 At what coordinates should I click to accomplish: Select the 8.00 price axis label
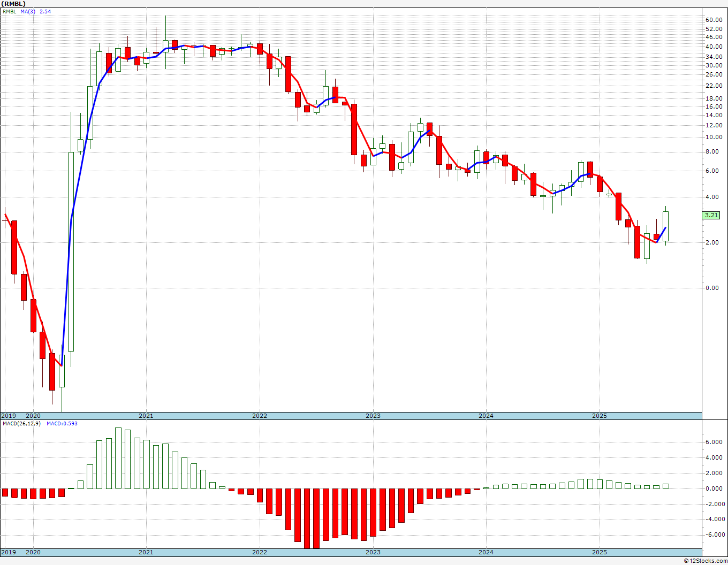(713, 151)
